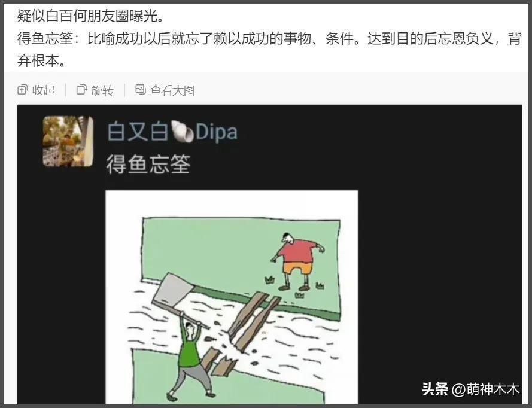
Task: Rotate the picture using 旋转 label
Action: [x=102, y=90]
